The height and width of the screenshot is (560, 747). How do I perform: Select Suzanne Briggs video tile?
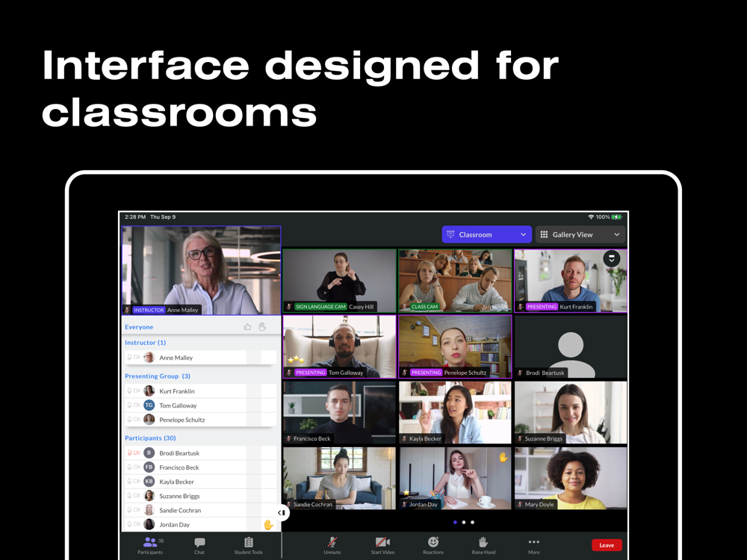(571, 412)
